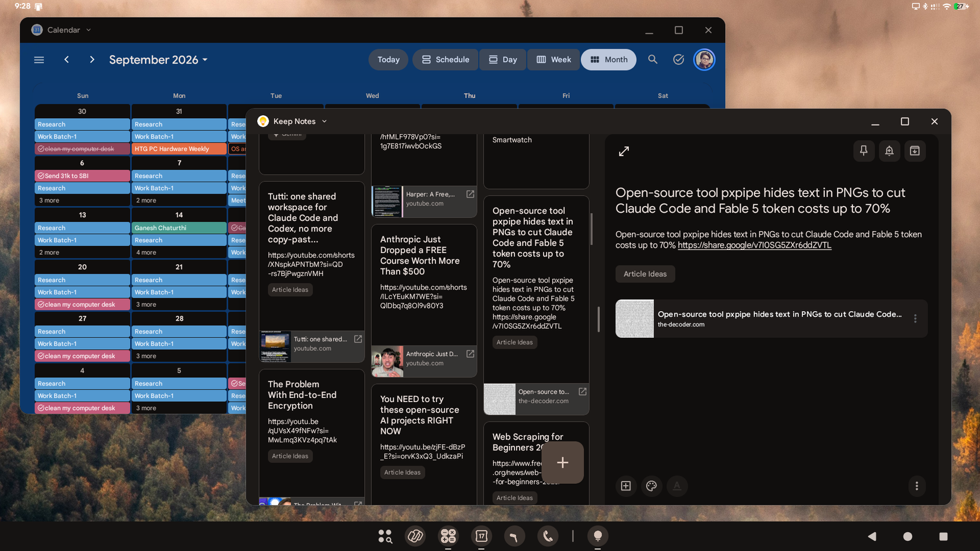Image resolution: width=980 pixels, height=551 pixels.
Task: Expand '3 more' events on Sunday 6
Action: pos(49,200)
